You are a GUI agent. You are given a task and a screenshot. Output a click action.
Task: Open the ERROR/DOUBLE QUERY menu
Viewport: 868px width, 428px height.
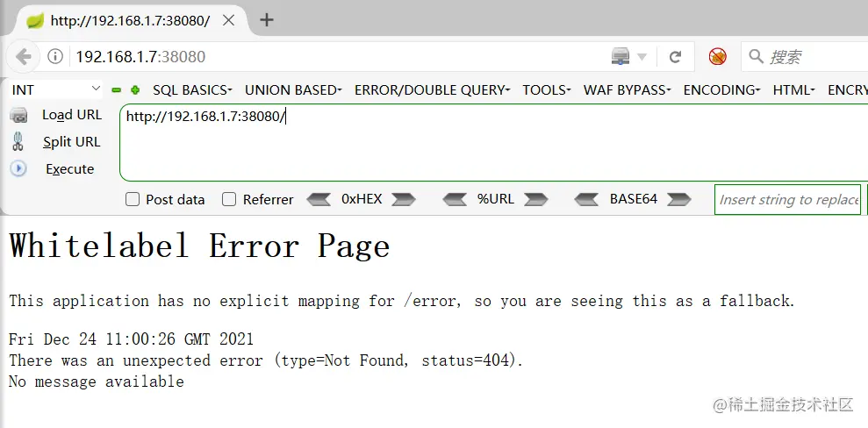433,90
